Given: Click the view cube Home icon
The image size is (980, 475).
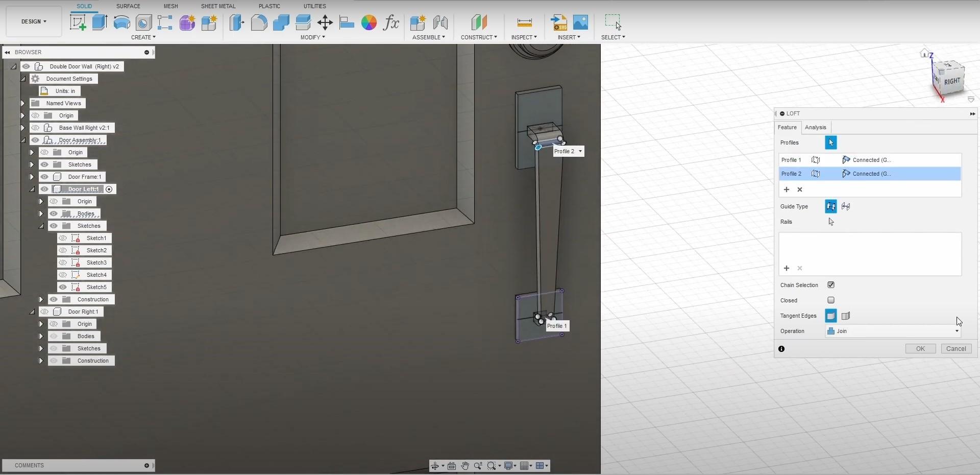Looking at the screenshot, I should click(924, 53).
